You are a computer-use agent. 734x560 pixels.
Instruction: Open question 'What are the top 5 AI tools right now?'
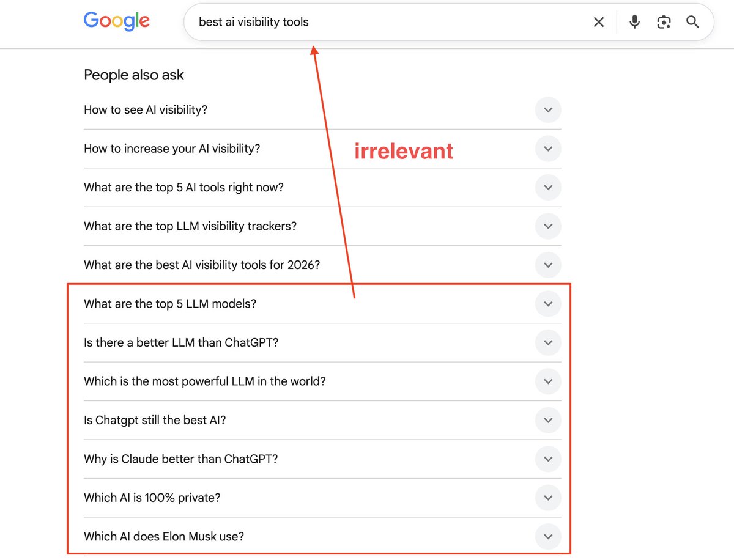[x=183, y=188]
